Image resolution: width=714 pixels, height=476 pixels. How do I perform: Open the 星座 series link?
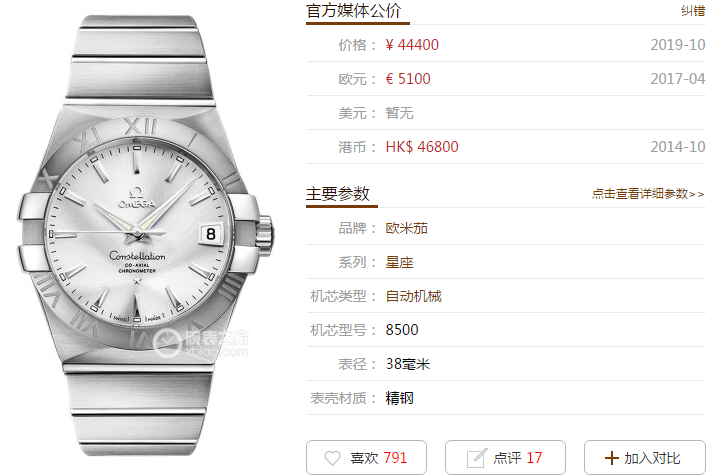[x=399, y=262]
